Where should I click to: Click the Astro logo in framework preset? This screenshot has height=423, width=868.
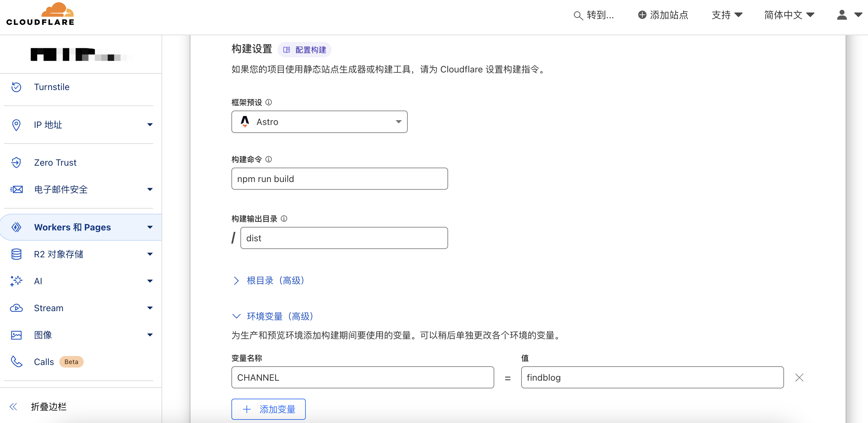pos(245,121)
